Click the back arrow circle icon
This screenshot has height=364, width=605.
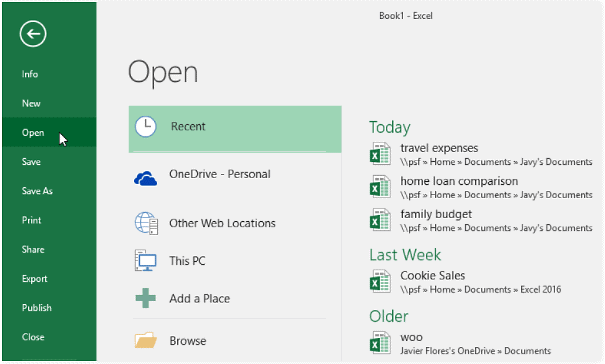[33, 34]
